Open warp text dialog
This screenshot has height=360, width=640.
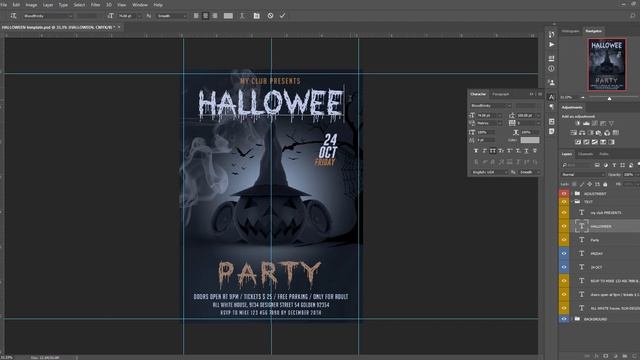pos(242,16)
